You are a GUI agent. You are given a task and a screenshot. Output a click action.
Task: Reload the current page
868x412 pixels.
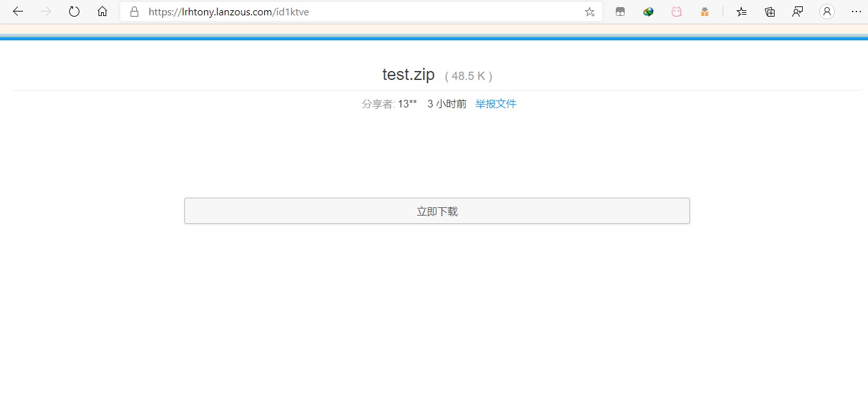(x=74, y=12)
